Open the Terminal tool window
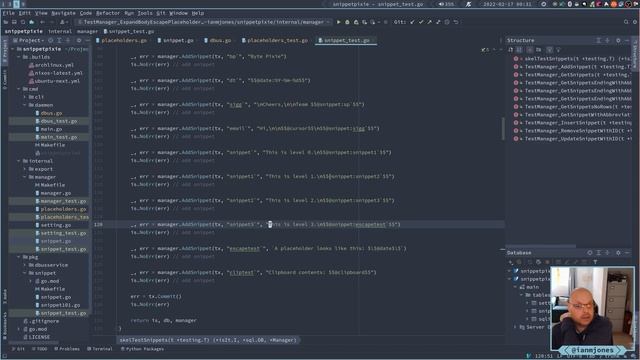Screen dimensions: 640x360 pyautogui.click(x=100, y=349)
